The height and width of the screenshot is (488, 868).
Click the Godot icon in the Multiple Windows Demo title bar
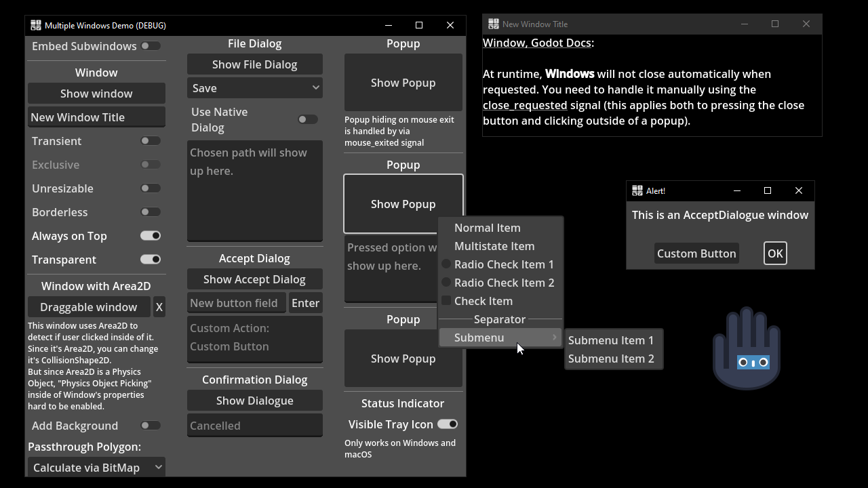coord(35,24)
